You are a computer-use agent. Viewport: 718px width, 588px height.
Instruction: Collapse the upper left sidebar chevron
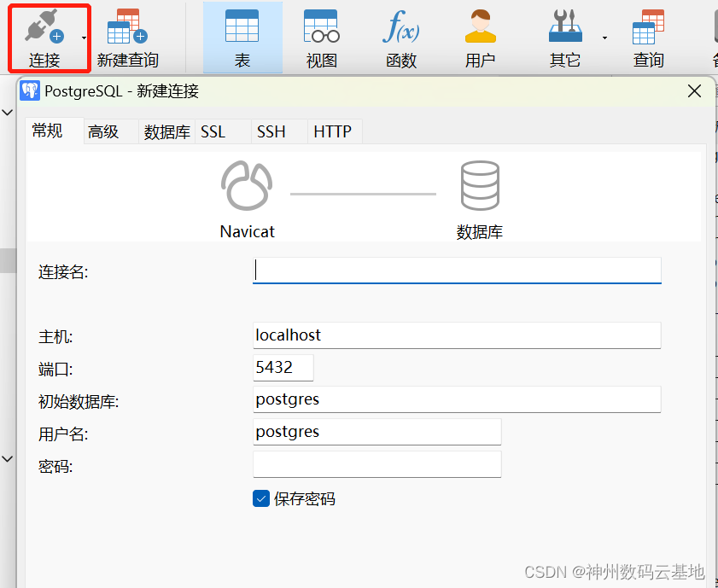point(8,112)
